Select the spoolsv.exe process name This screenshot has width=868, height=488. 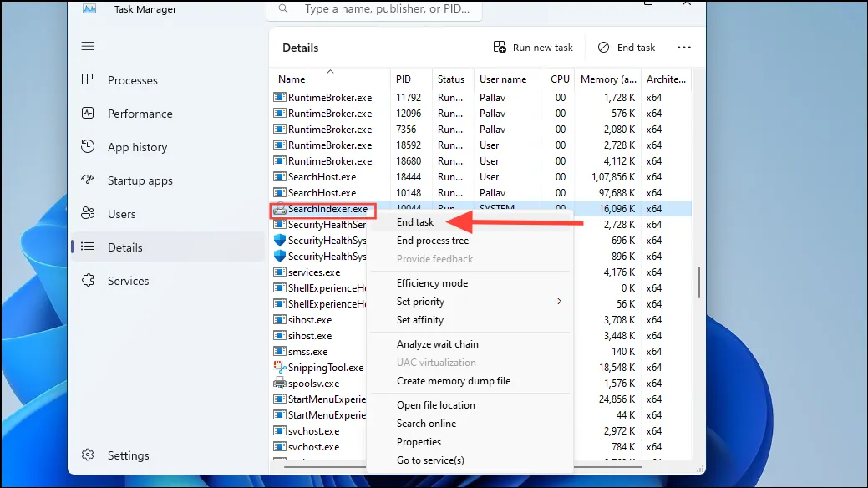(x=313, y=384)
